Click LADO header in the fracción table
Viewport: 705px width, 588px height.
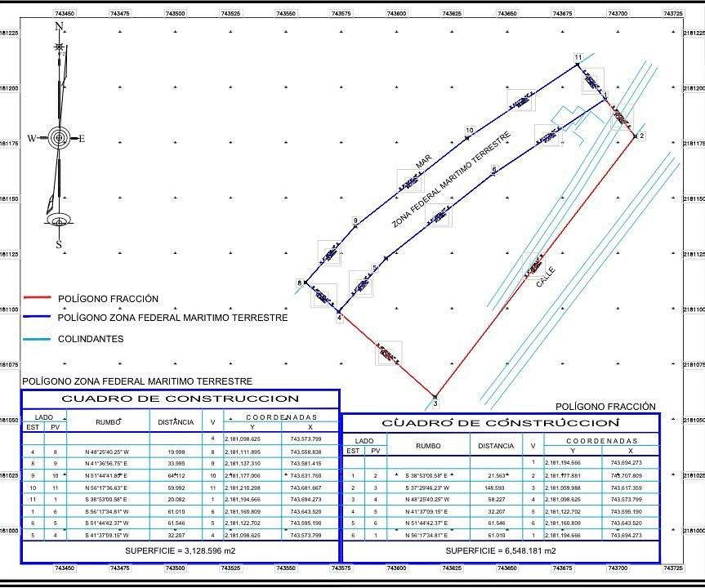point(364,441)
